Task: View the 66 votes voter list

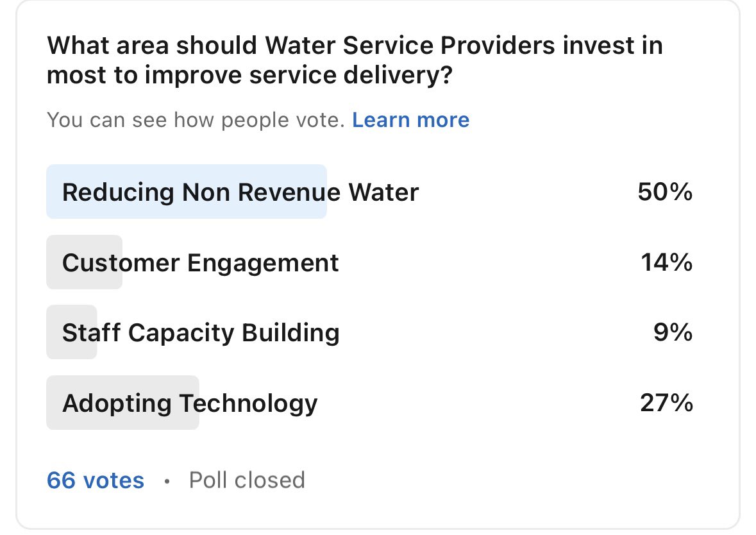Action: point(96,480)
